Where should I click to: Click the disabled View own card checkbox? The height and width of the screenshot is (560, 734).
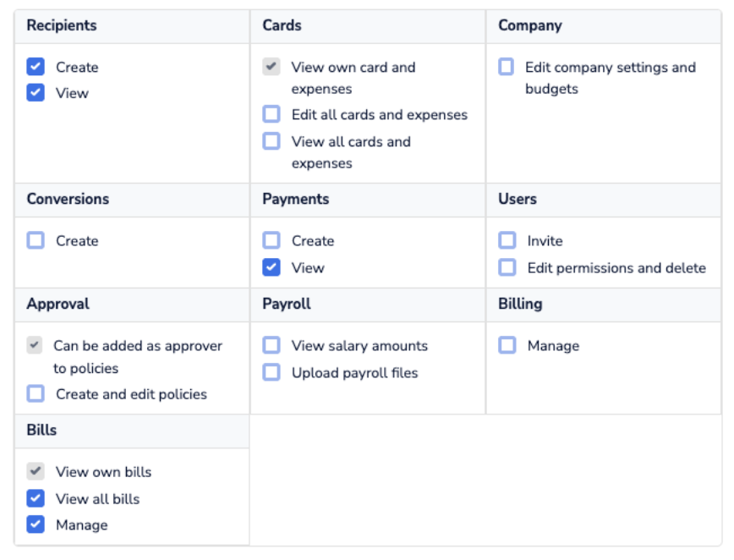(271, 67)
